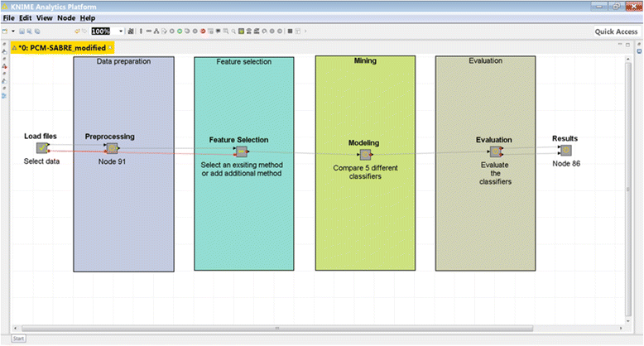
Task: Select the Evaluation metanode icon
Action: pos(496,151)
